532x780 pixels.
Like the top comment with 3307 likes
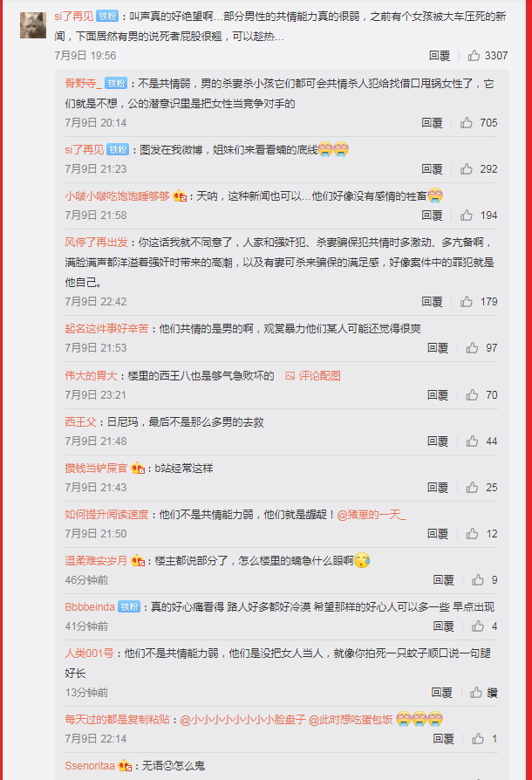pyautogui.click(x=474, y=55)
